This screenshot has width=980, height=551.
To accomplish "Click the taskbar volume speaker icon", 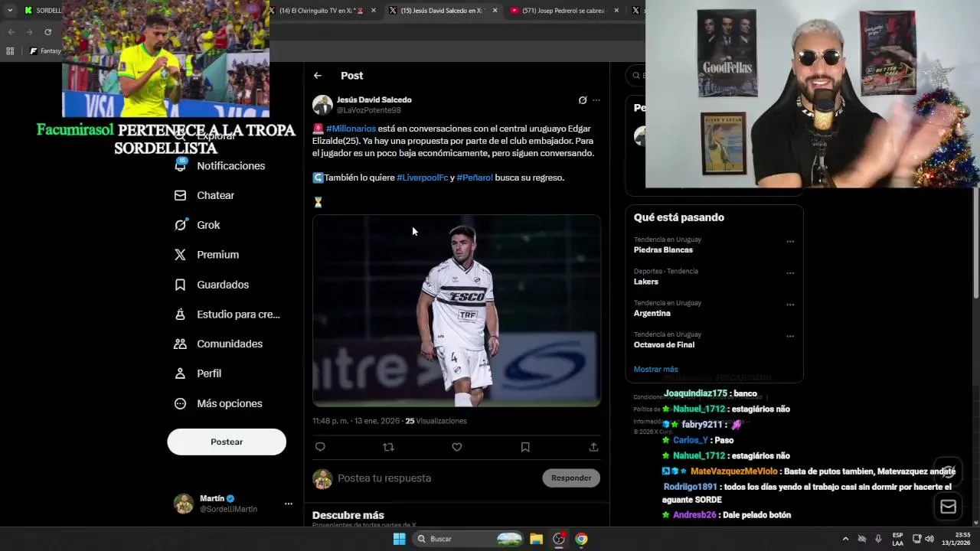I will pos(929,539).
